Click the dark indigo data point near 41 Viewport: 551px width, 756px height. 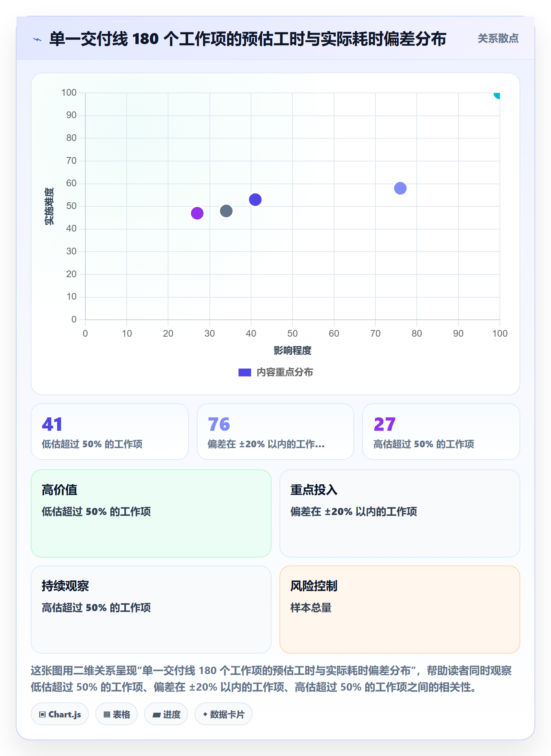pos(255,200)
